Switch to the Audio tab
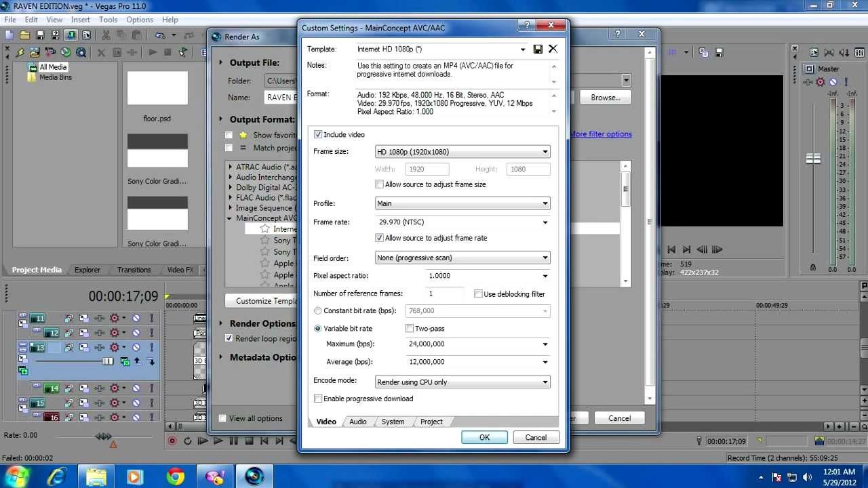This screenshot has height=488, width=868. pyautogui.click(x=358, y=422)
